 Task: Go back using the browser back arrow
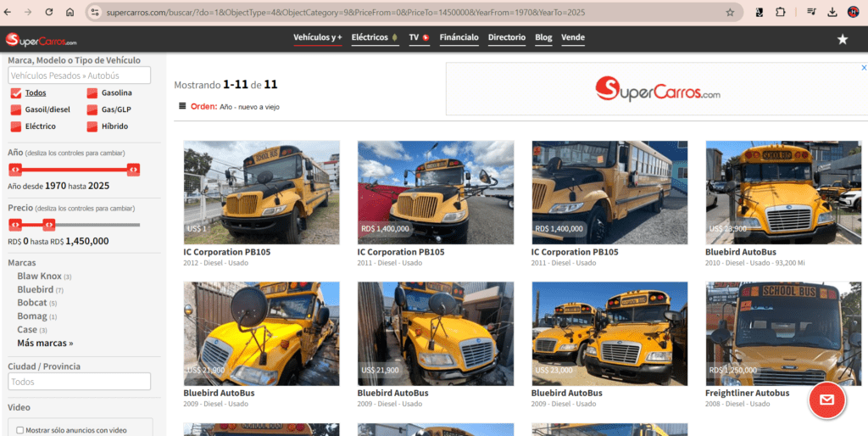[x=8, y=12]
